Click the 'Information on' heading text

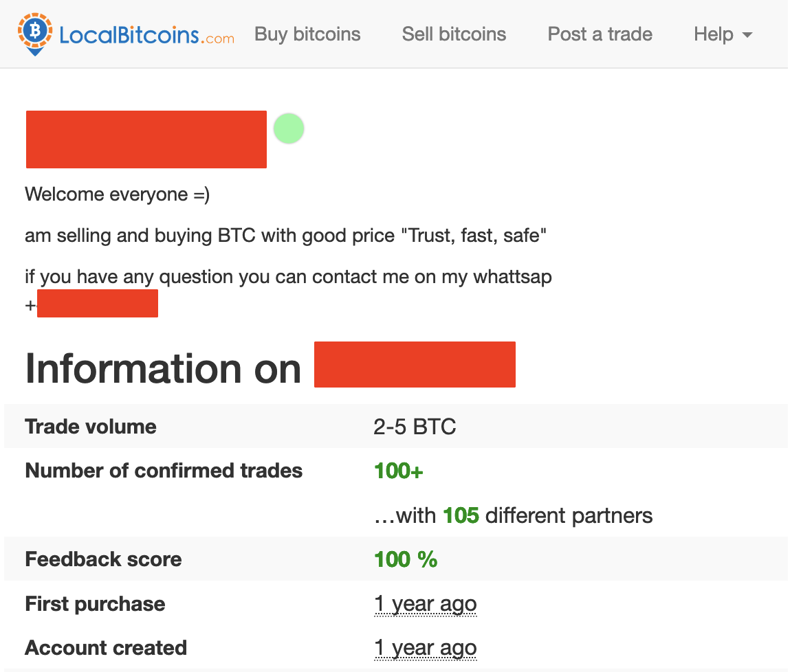coord(163,368)
